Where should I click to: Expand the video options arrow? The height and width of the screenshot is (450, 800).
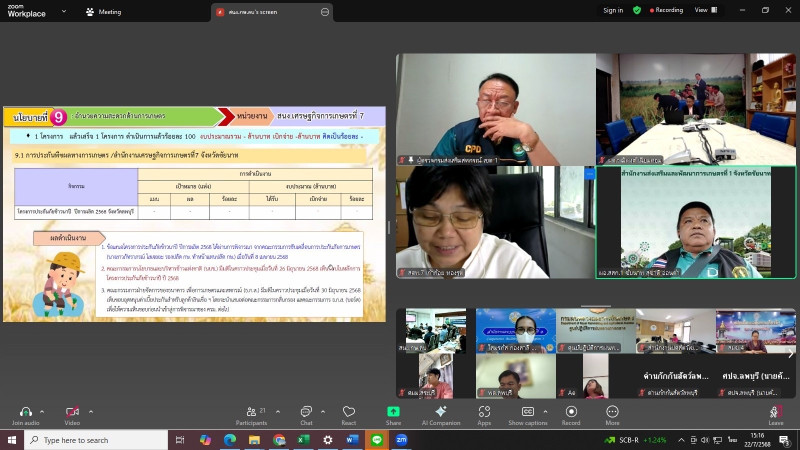point(92,409)
